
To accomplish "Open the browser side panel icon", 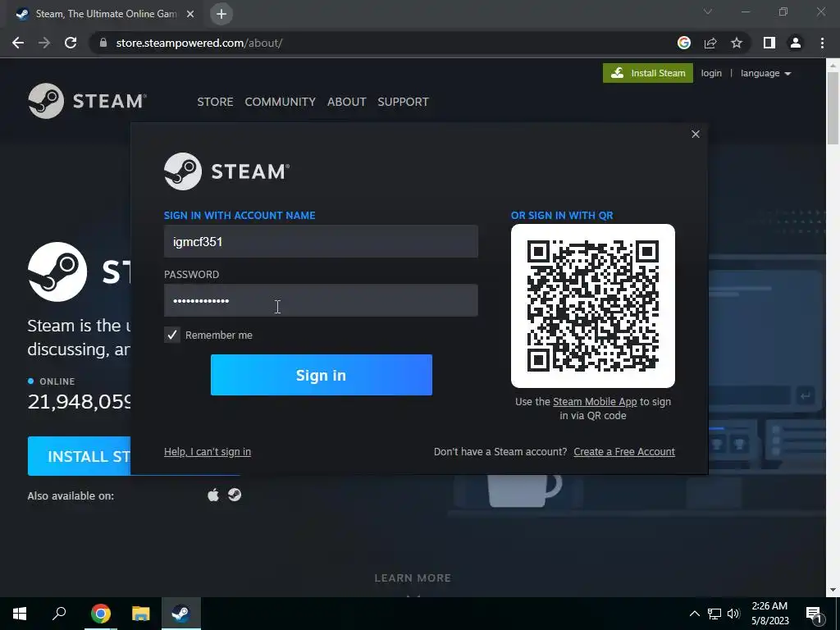I will pos(769,43).
